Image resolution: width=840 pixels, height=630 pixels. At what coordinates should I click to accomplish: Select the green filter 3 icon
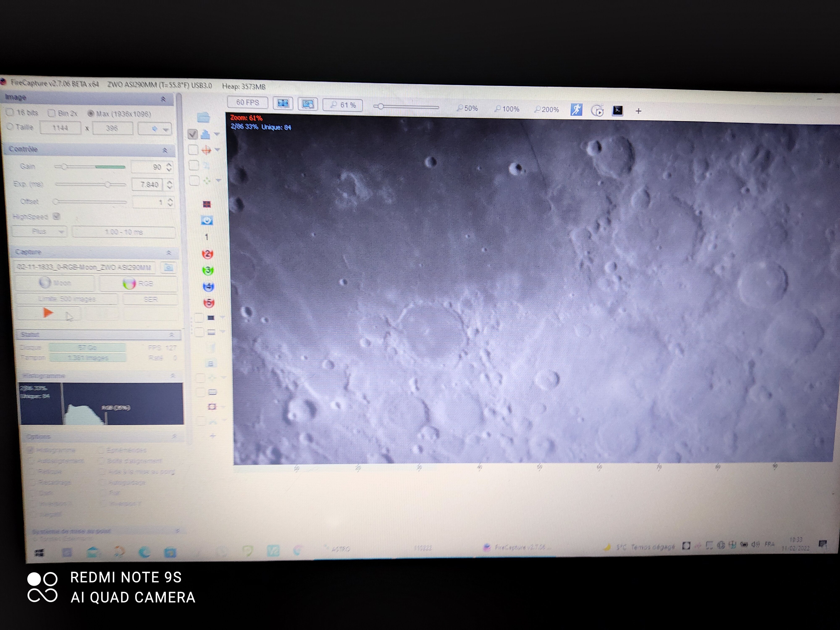[x=208, y=270]
